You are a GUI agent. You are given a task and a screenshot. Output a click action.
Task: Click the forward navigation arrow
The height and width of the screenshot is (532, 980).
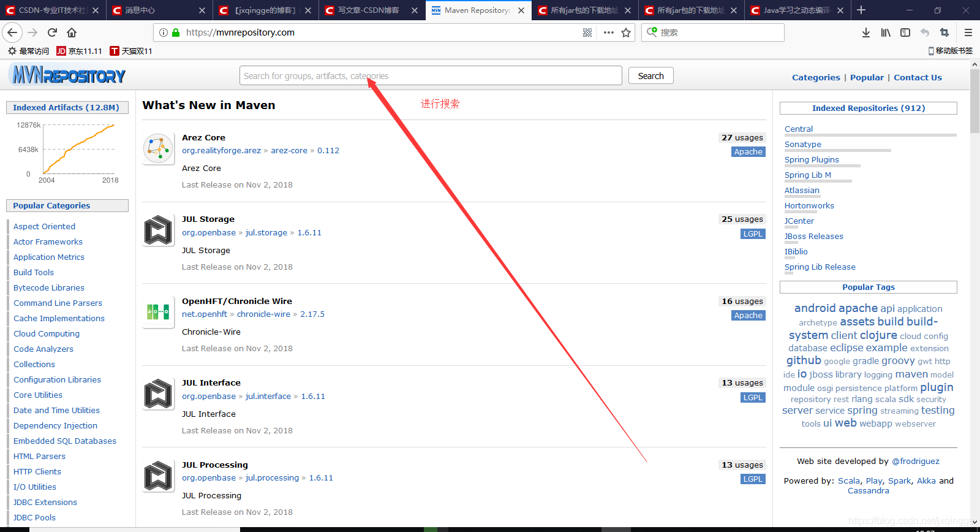[x=32, y=32]
